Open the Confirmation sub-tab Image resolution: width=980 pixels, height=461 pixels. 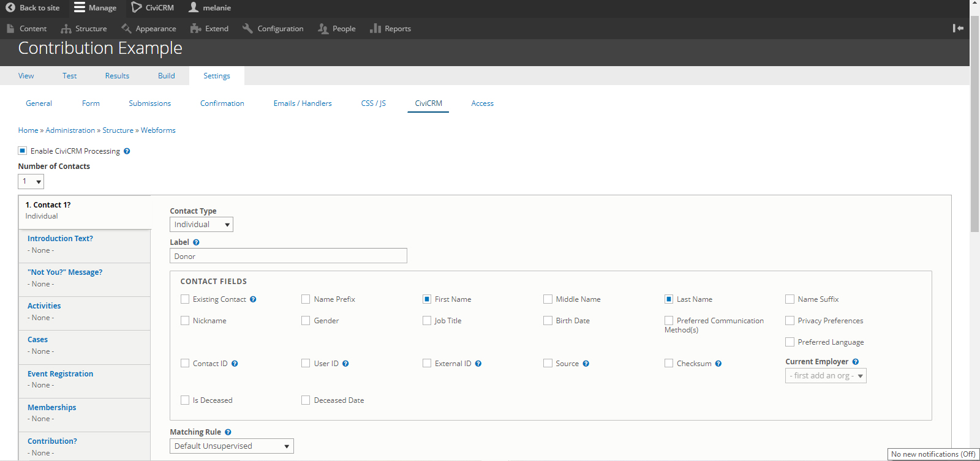(x=222, y=103)
